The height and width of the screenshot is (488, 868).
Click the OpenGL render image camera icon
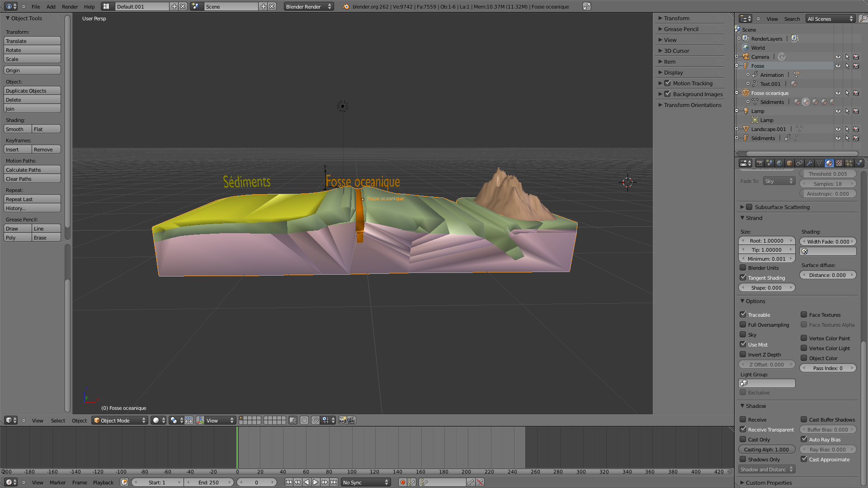tap(342, 420)
